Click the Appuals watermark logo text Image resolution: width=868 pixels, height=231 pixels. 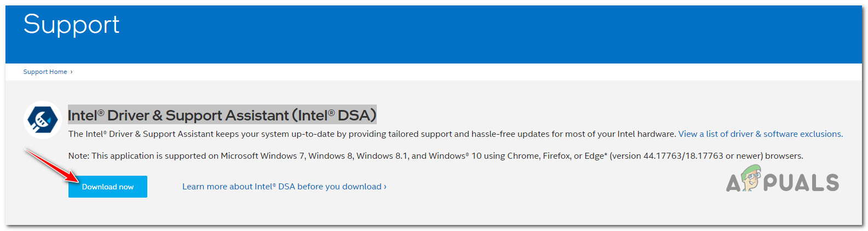[x=801, y=183]
